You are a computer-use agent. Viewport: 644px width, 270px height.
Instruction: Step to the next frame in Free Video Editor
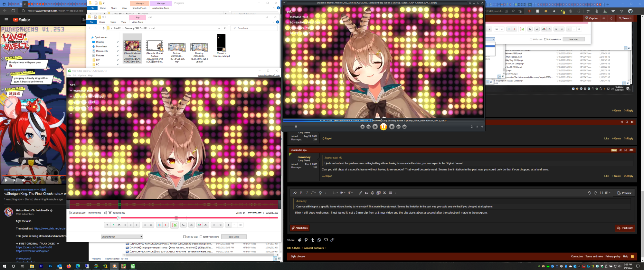(130, 225)
